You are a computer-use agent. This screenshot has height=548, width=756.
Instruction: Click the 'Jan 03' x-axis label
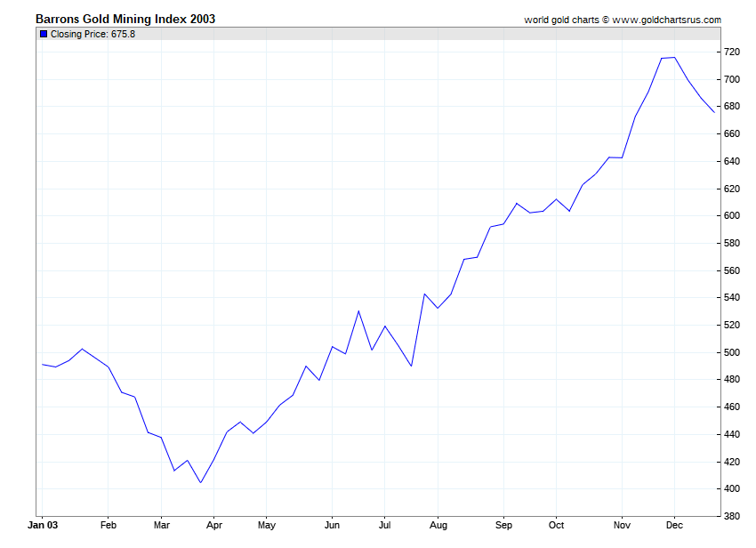click(43, 525)
